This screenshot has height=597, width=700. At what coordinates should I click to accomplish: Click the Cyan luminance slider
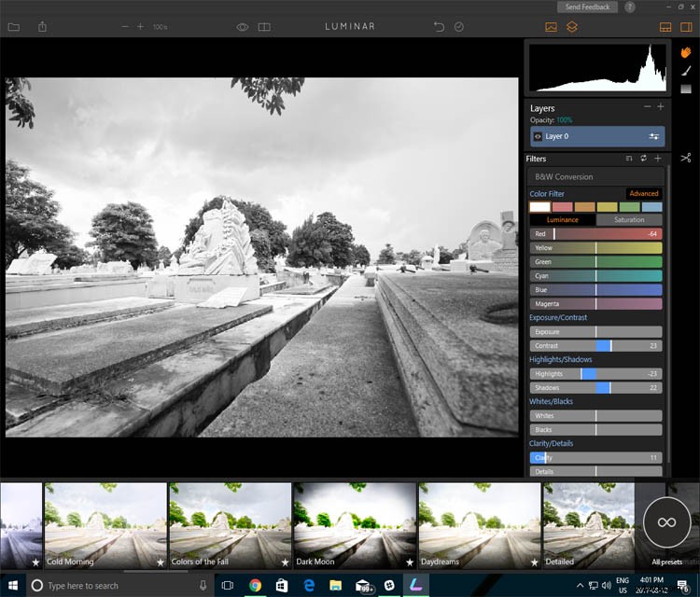596,276
